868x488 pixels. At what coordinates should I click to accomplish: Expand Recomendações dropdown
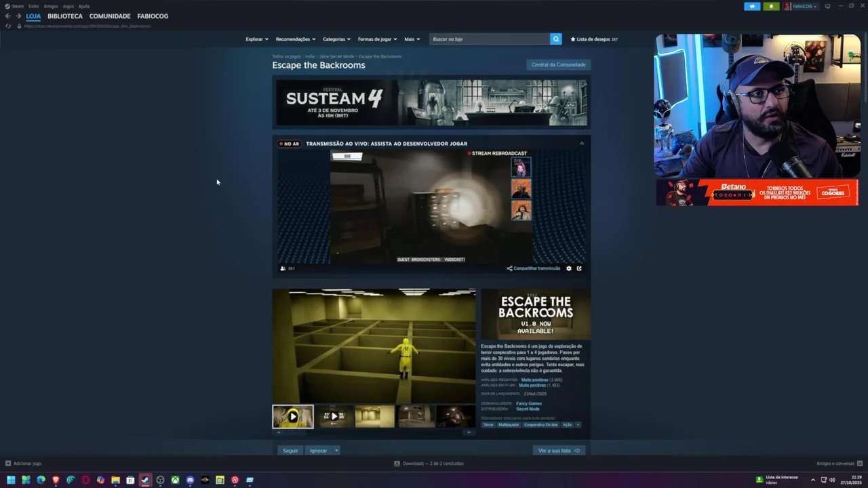pyautogui.click(x=295, y=39)
